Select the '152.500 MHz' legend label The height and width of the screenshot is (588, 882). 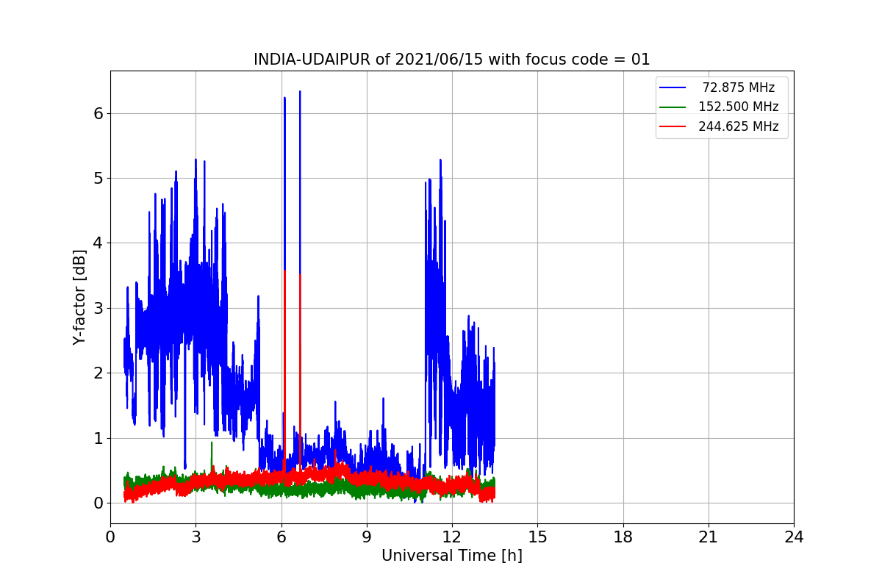point(739,107)
